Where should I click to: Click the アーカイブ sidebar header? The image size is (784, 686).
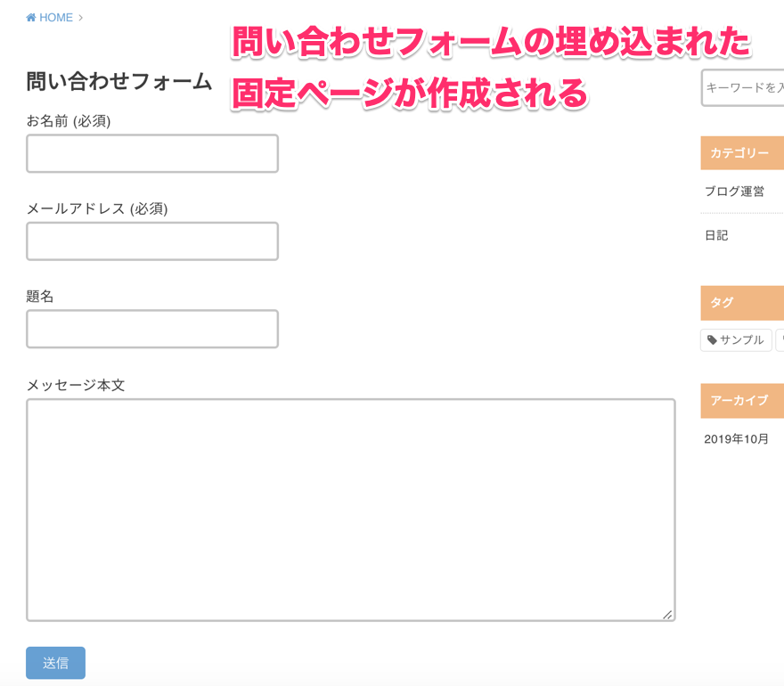click(739, 401)
